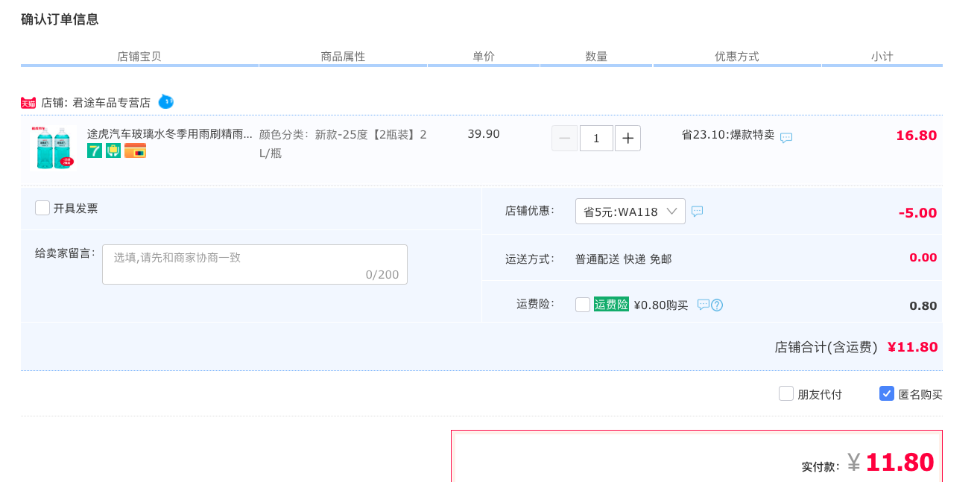
Task: Click the 0.00 shipping fee amount
Action: coord(923,258)
